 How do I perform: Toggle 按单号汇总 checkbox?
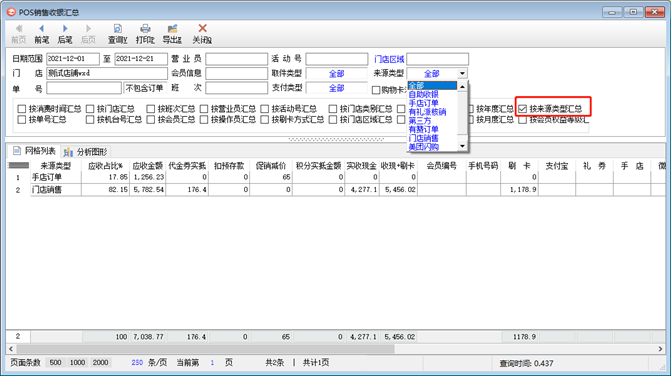tap(22, 120)
